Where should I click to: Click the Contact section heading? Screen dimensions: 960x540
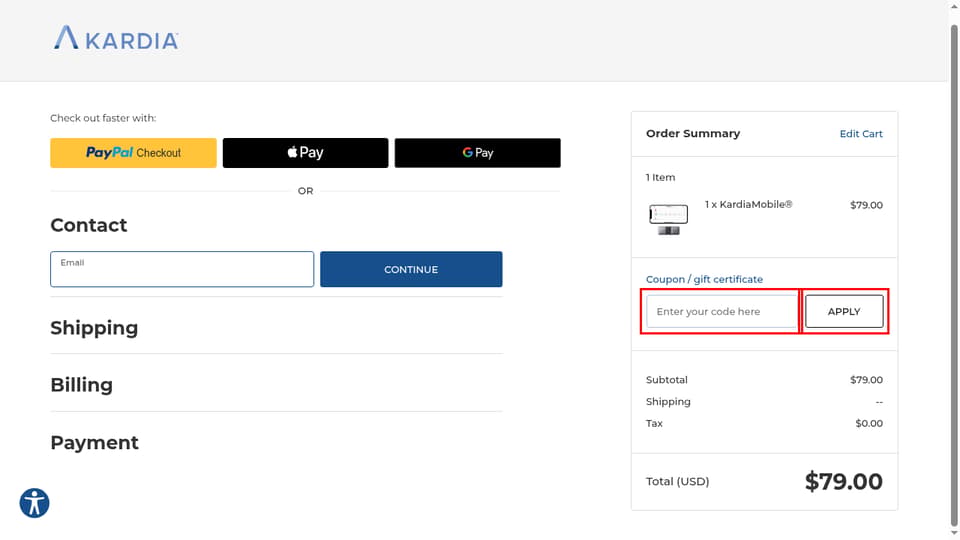pos(89,225)
